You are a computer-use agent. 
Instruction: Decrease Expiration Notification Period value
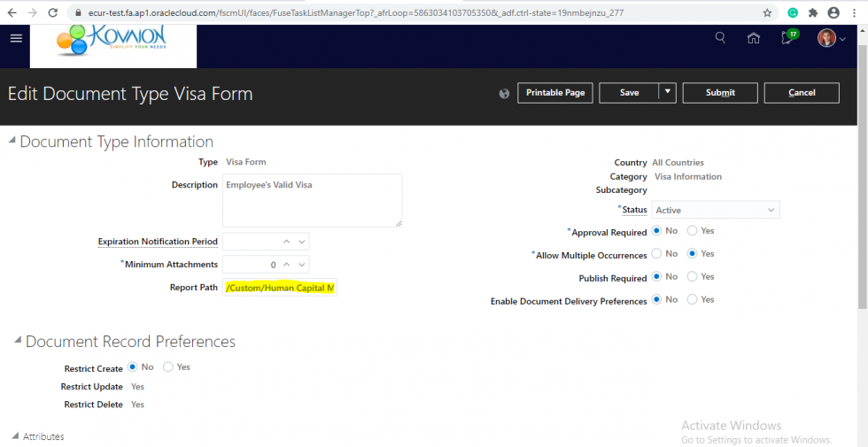tap(302, 242)
